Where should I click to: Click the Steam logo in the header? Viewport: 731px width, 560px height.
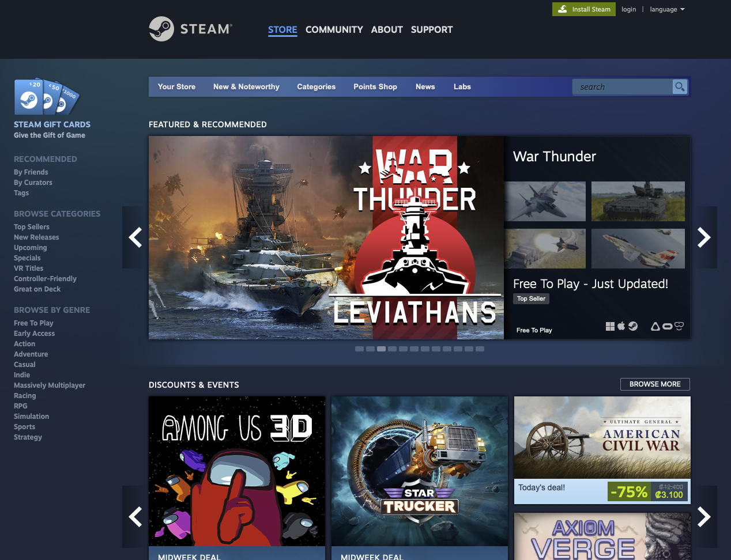190,29
